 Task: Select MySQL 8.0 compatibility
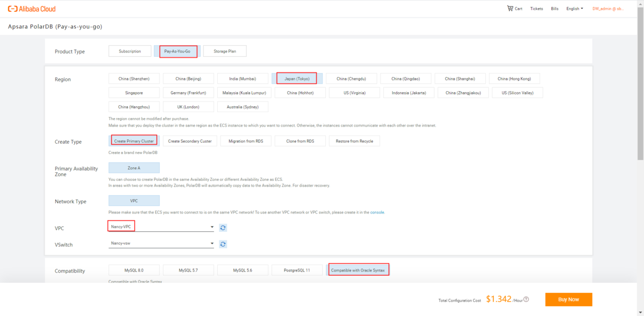point(134,270)
